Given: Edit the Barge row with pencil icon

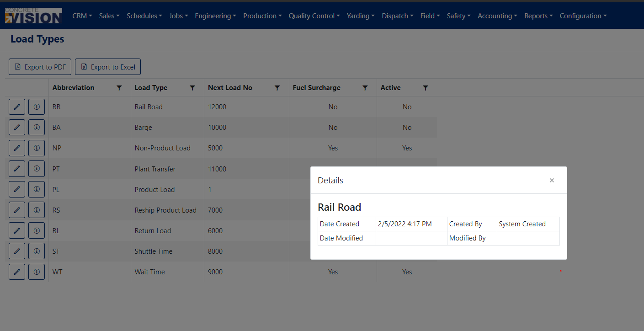Looking at the screenshot, I should (17, 127).
